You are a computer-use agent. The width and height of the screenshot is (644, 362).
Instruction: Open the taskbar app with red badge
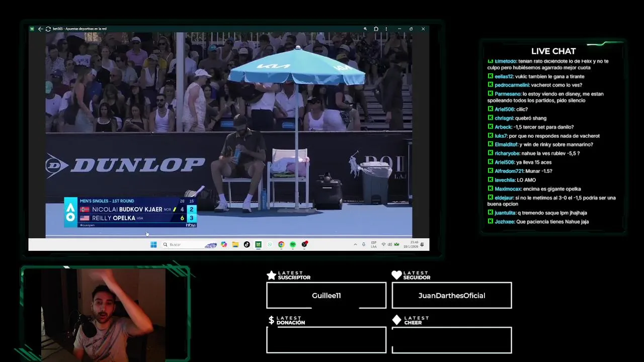(x=304, y=244)
